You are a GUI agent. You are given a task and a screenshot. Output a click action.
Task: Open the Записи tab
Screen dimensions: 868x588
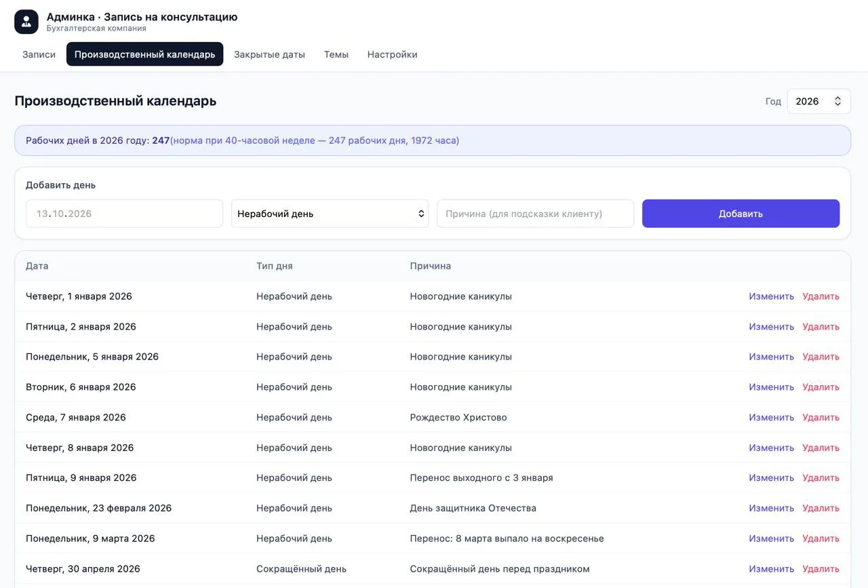39,54
